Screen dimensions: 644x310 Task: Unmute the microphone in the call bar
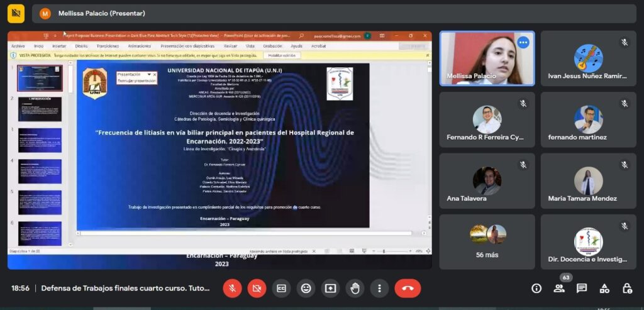pos(232,288)
